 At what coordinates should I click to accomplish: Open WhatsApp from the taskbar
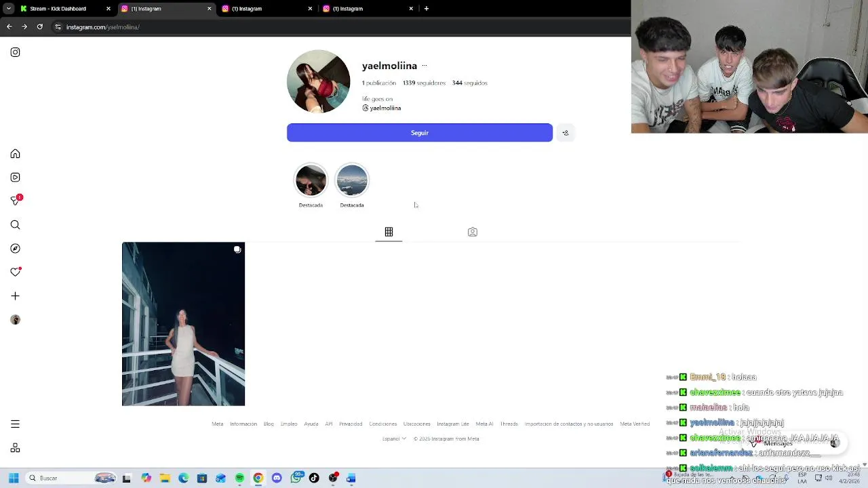296,478
